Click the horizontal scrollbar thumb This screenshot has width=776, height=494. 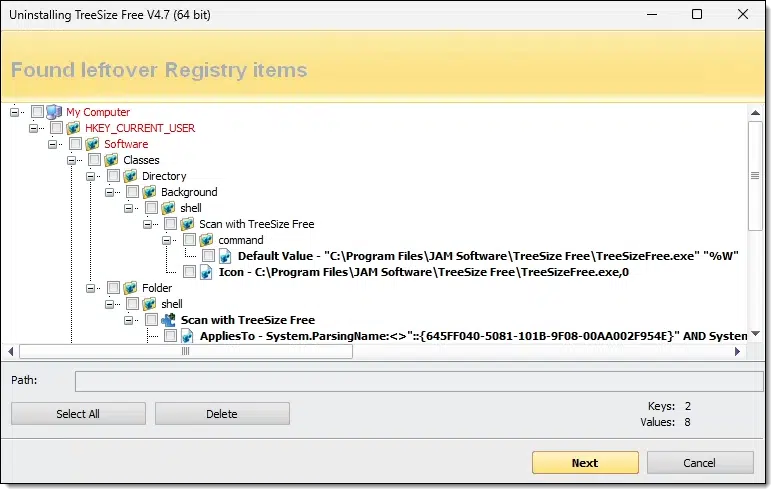point(186,351)
